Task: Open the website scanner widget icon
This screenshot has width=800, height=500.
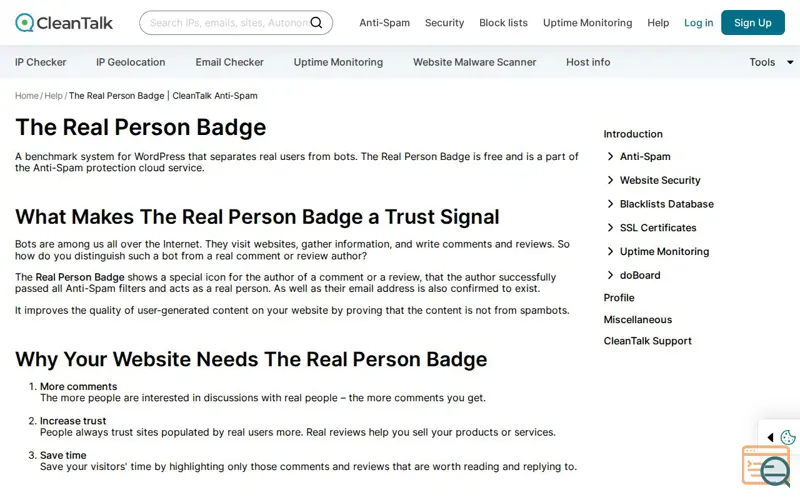Action: 766,466
